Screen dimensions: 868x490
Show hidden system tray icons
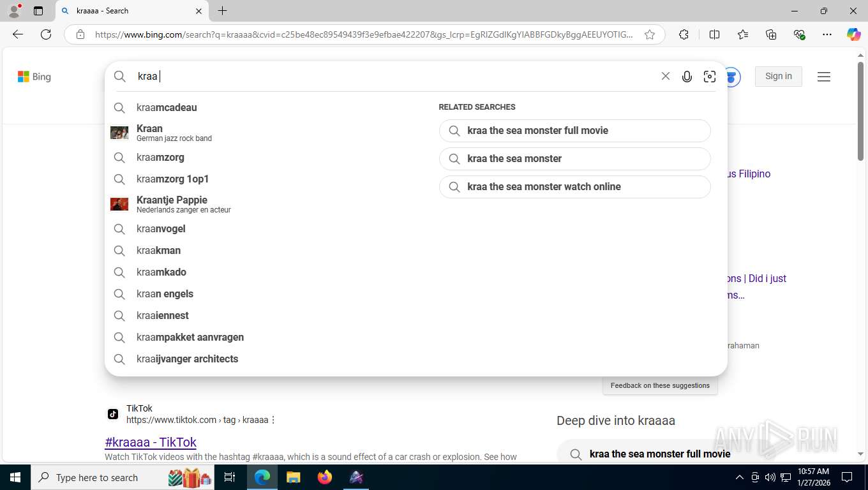[740, 477]
